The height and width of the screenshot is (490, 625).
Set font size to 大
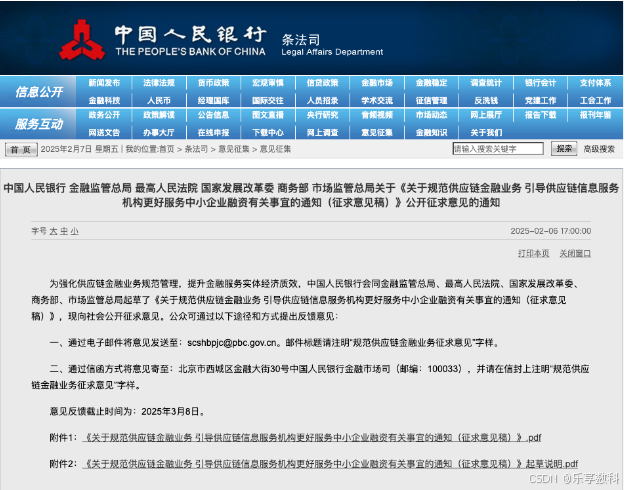click(53, 231)
